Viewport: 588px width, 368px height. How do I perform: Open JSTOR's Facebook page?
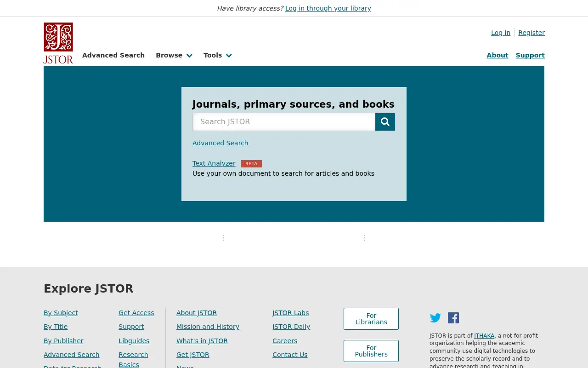pos(453,318)
